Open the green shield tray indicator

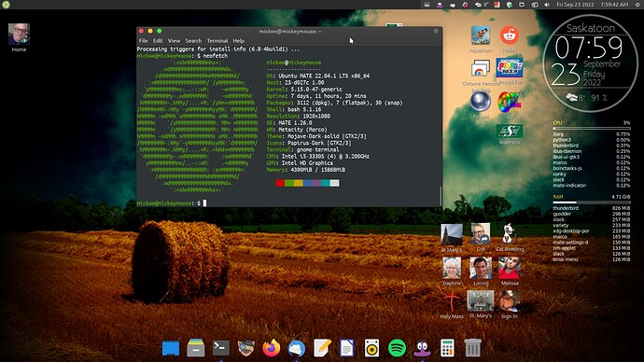[510, 5]
